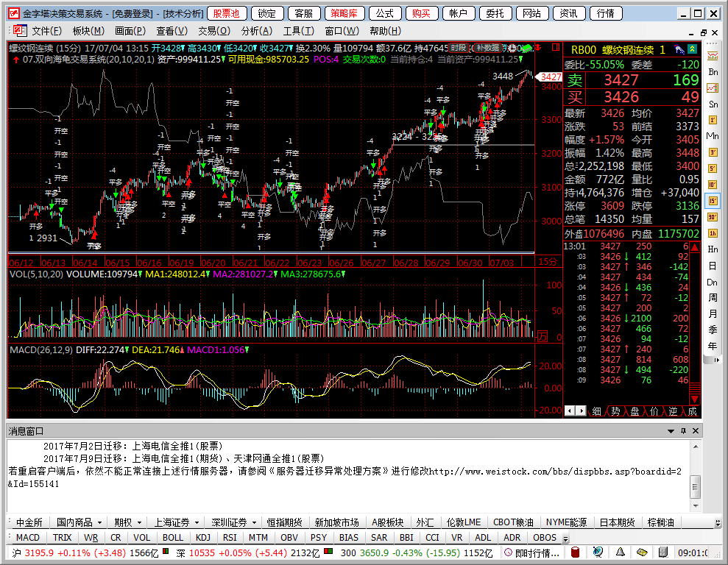Open the 帮助(H) menu
Viewport: 728px width, 565px height.
pos(386,31)
